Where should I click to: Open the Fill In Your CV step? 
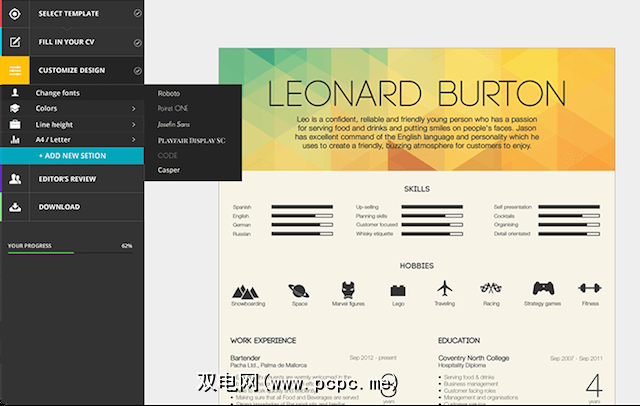pos(67,42)
